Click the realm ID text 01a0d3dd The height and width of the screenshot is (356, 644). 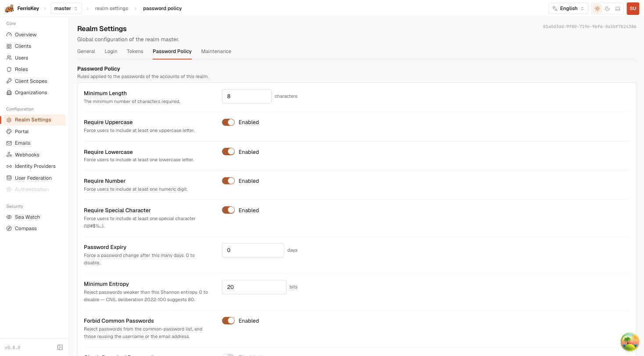[x=590, y=27]
